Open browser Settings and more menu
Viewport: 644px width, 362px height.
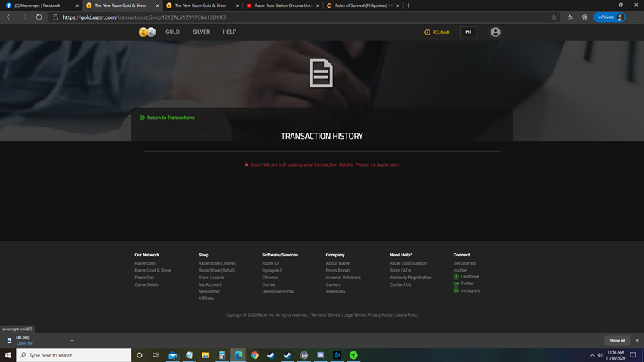pyautogui.click(x=634, y=17)
